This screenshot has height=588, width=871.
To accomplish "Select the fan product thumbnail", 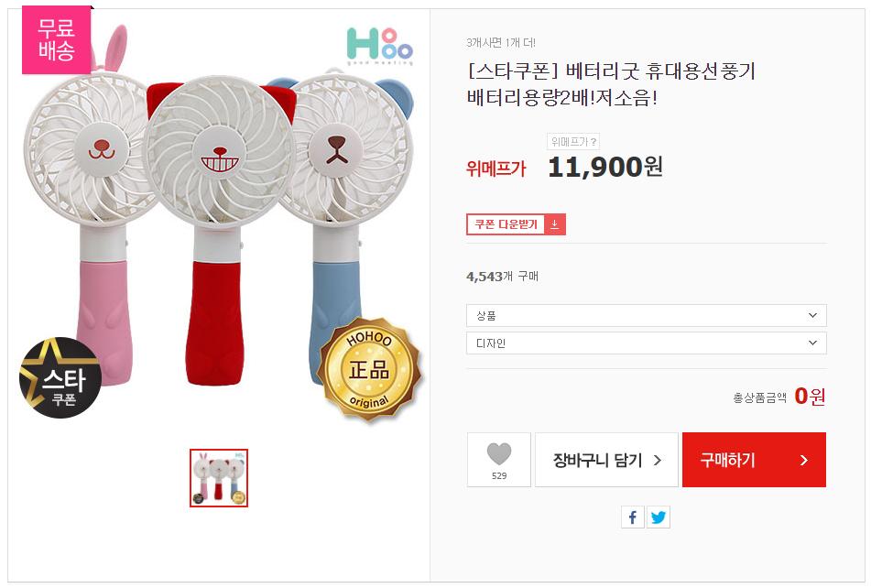I will (219, 477).
